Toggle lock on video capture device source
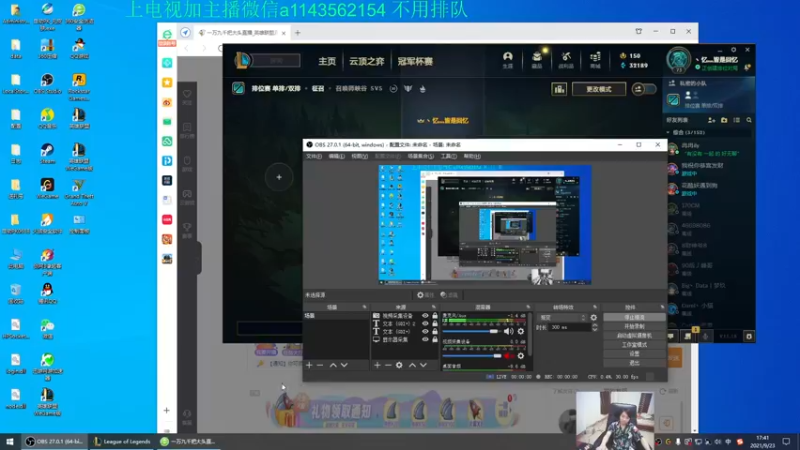800x450 pixels. pos(435,316)
